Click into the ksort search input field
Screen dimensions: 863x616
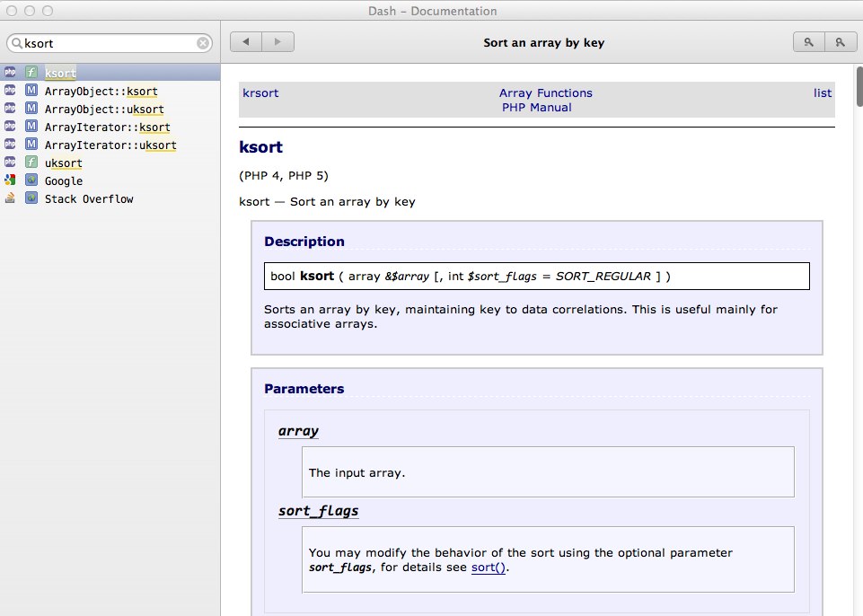point(108,43)
